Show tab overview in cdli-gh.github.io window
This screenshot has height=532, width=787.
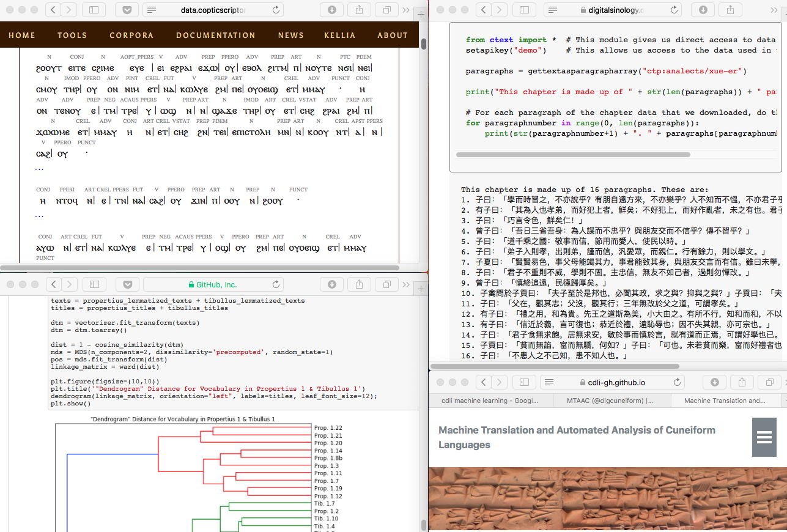(x=769, y=382)
